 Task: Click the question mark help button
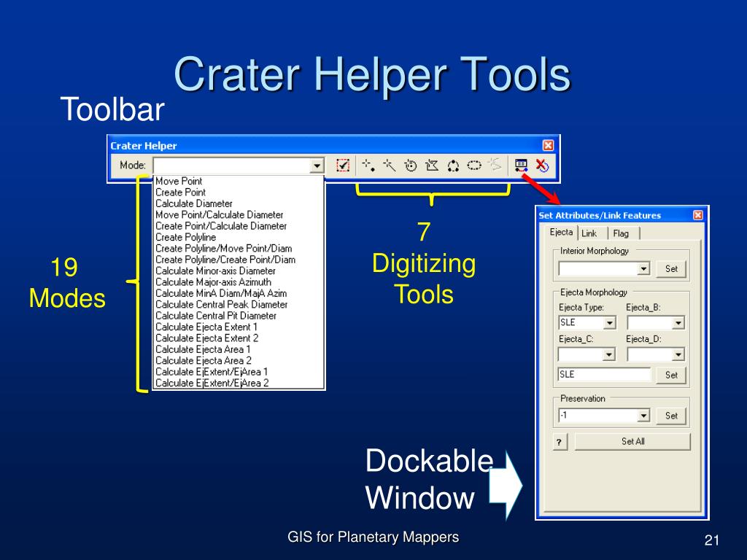560,443
